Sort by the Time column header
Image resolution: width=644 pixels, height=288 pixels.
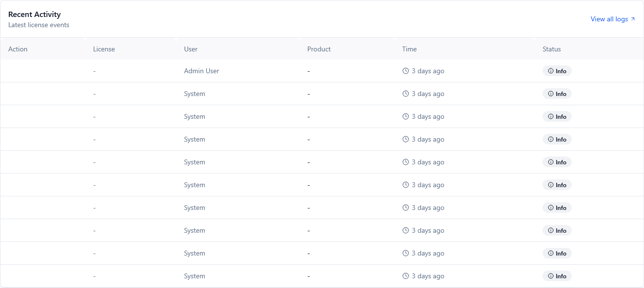409,48
